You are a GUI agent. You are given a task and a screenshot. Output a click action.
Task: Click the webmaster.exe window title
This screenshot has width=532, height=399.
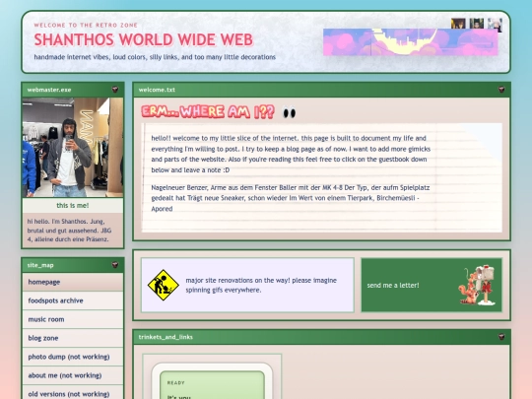pos(49,90)
